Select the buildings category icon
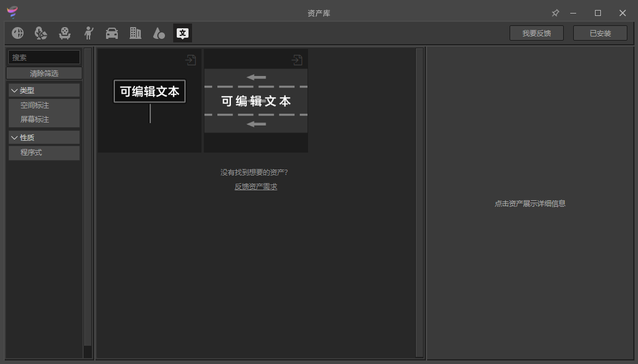Image resolution: width=638 pixels, height=364 pixels. pos(135,33)
